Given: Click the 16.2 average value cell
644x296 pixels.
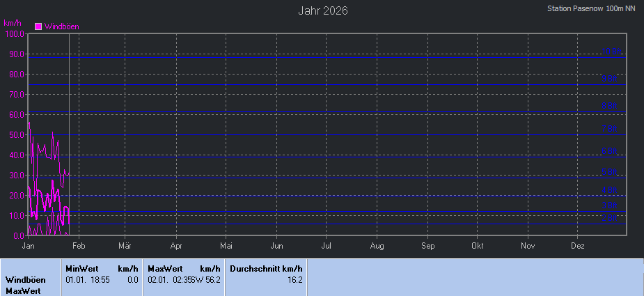Looking at the screenshot, I should (x=294, y=280).
